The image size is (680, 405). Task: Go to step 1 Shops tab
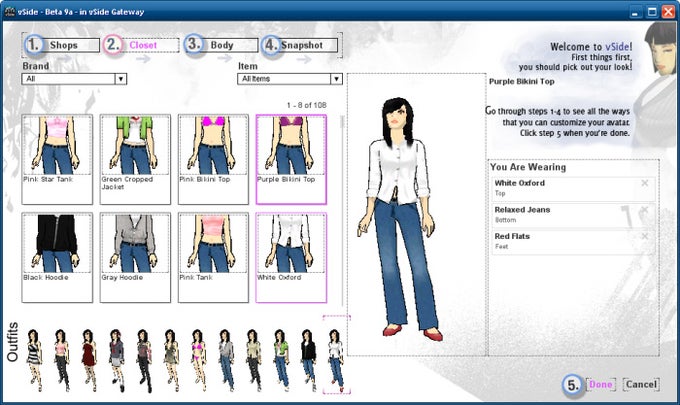click(x=62, y=45)
